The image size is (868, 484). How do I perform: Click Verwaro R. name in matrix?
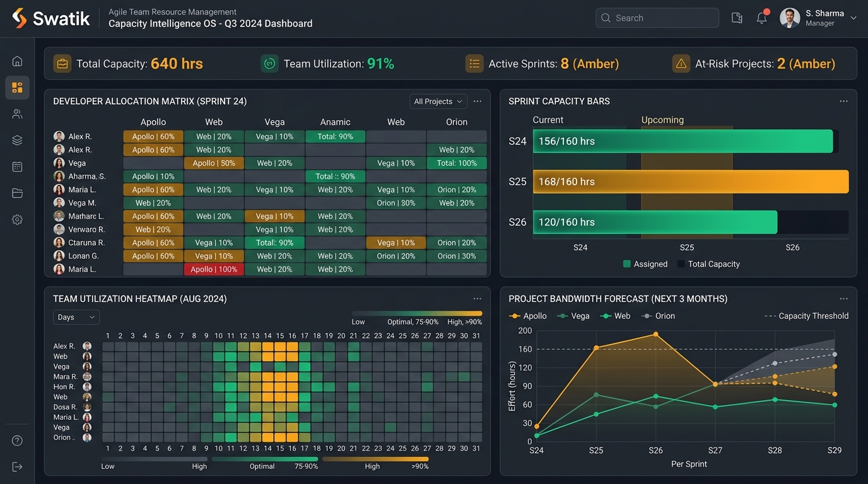click(x=86, y=229)
